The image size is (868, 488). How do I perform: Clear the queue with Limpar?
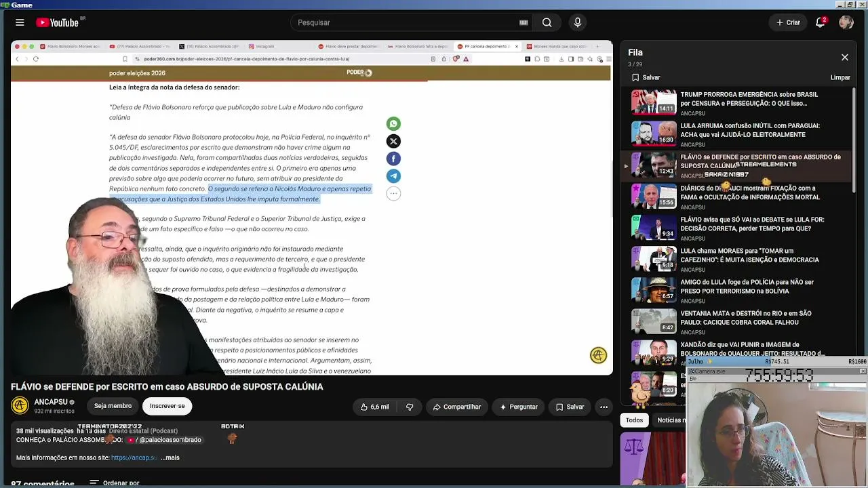[840, 77]
